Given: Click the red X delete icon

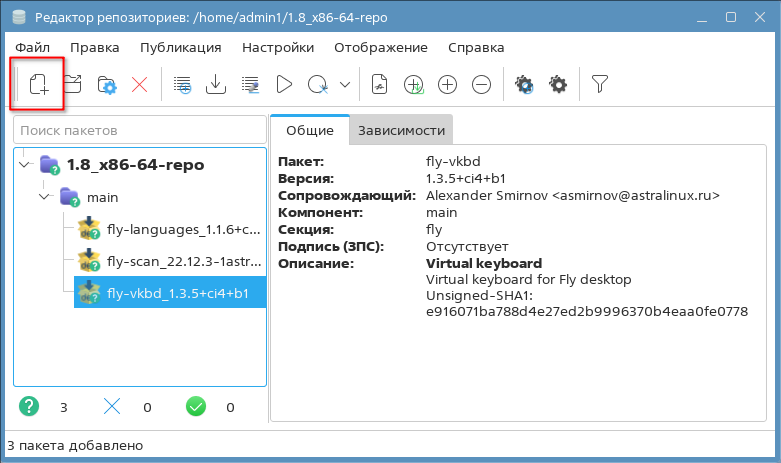Looking at the screenshot, I should click(139, 85).
